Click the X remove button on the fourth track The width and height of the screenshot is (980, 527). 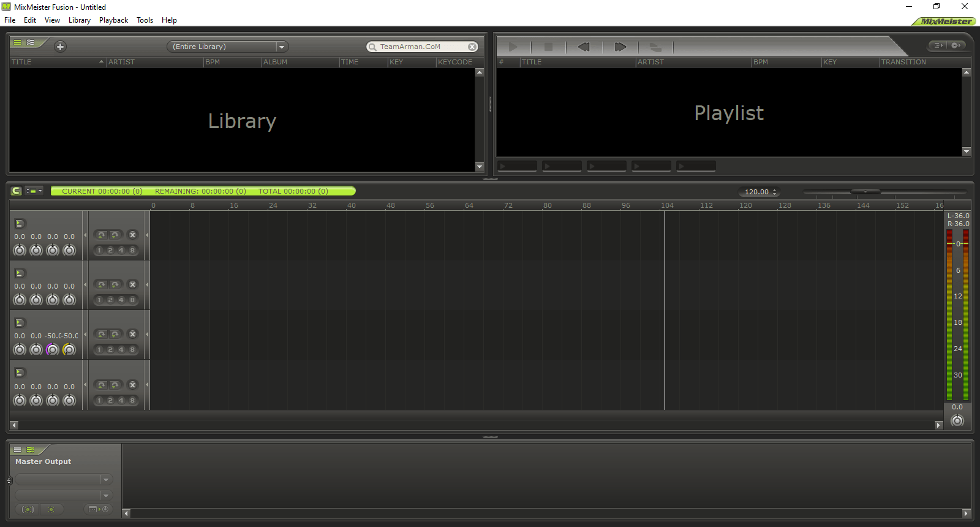[x=132, y=385]
